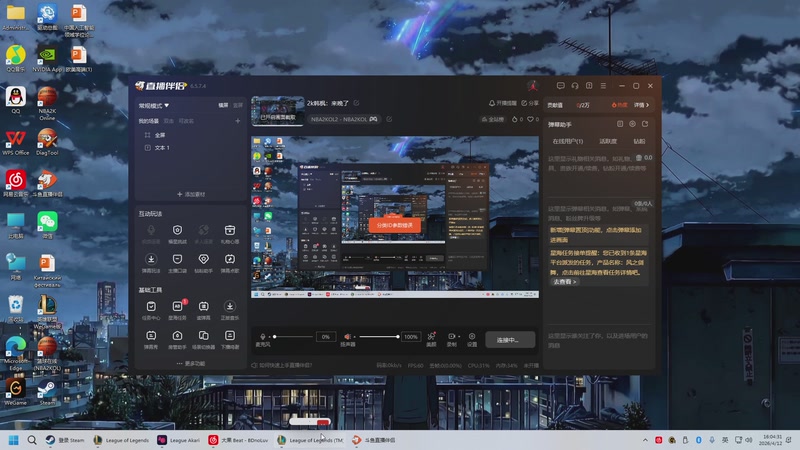Open 星海任务 icon with red badge
800x450 pixels.
click(x=177, y=306)
